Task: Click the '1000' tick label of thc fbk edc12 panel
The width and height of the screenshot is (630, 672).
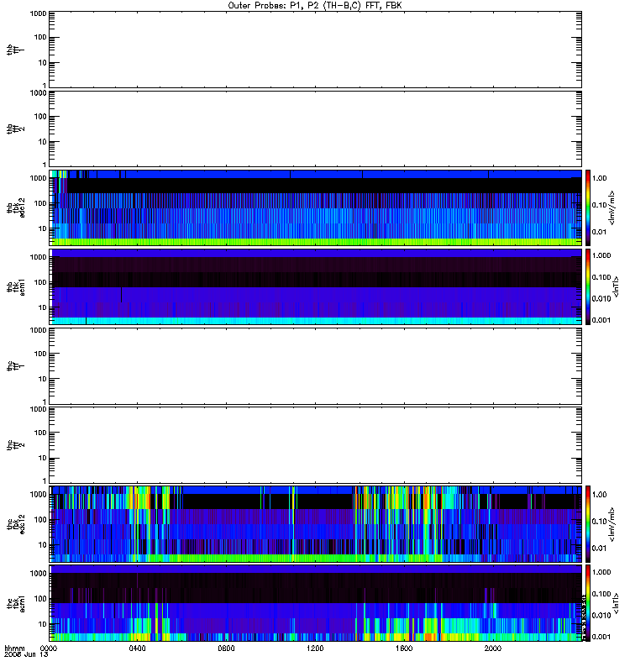Action: [x=38, y=494]
